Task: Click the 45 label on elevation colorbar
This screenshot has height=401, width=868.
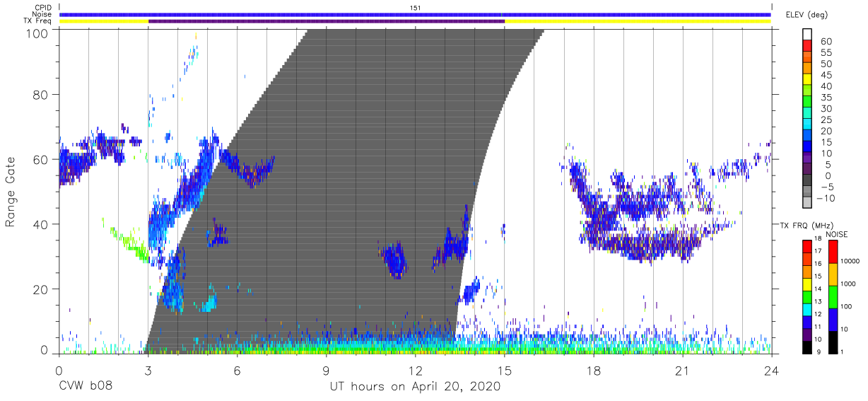Action: pyautogui.click(x=826, y=75)
